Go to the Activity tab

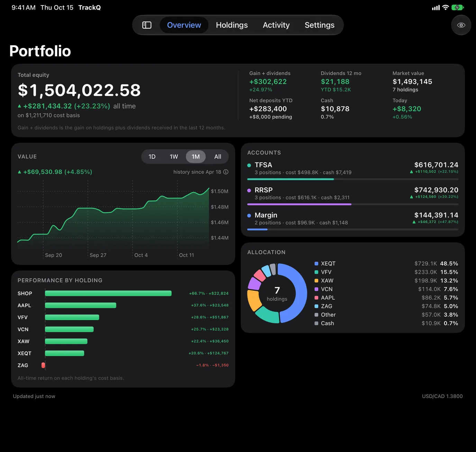coord(276,25)
